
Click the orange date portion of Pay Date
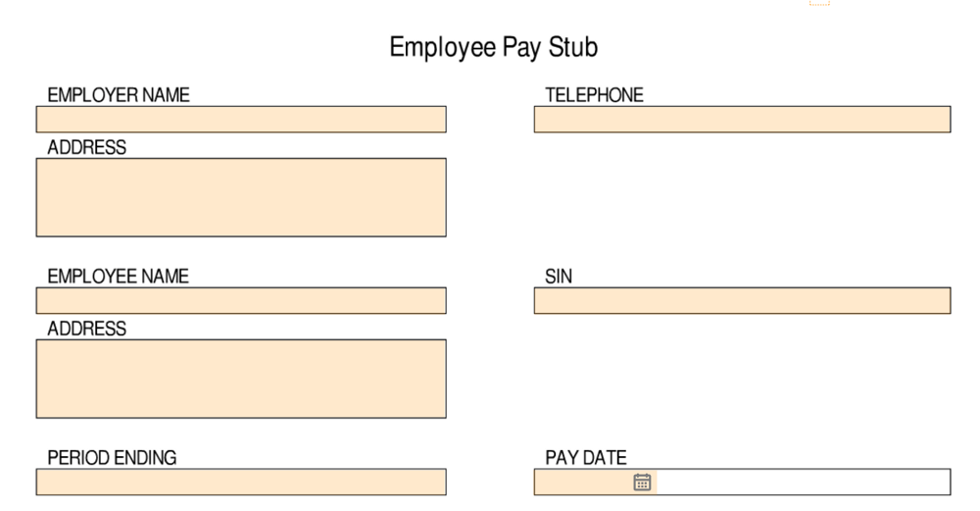582,483
